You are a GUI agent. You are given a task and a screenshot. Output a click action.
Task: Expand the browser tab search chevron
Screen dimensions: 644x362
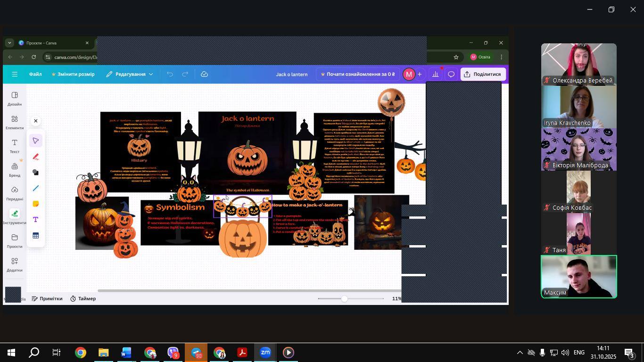[x=9, y=43]
